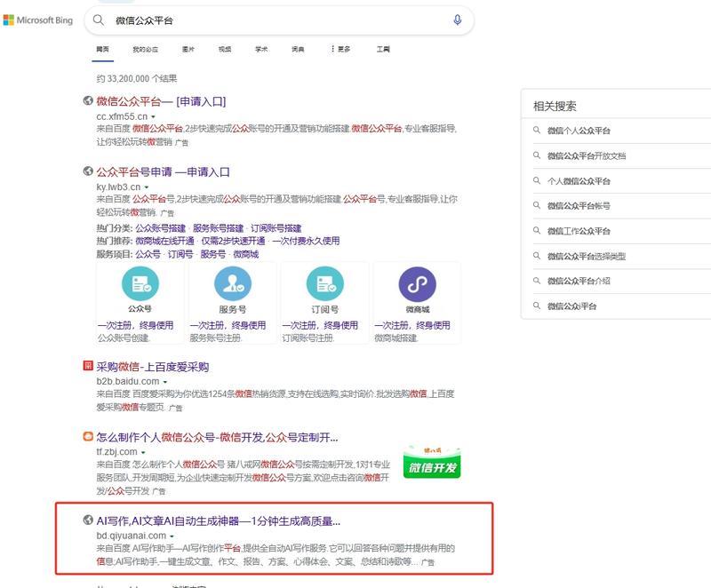Switch to the 图片 tab
Viewport: 711px width, 588px height.
pos(188,49)
